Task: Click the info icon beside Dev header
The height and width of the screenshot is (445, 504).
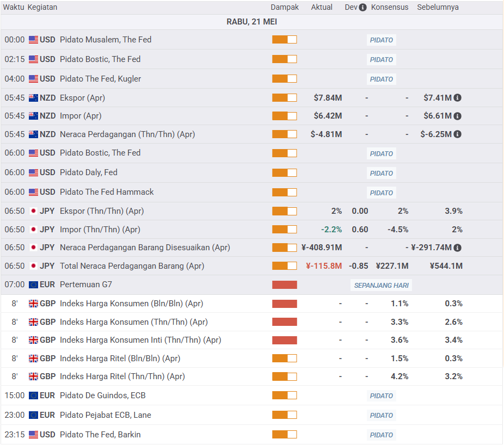Action: coord(362,8)
